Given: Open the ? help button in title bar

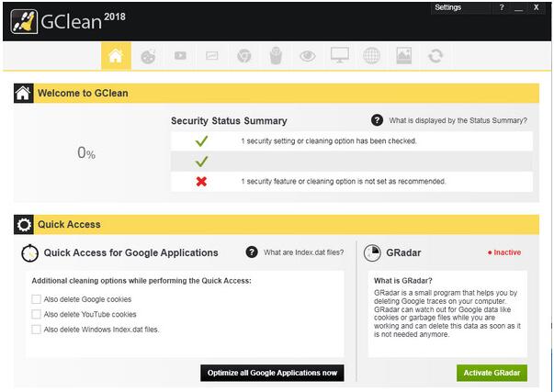Looking at the screenshot, I should click(x=502, y=7).
